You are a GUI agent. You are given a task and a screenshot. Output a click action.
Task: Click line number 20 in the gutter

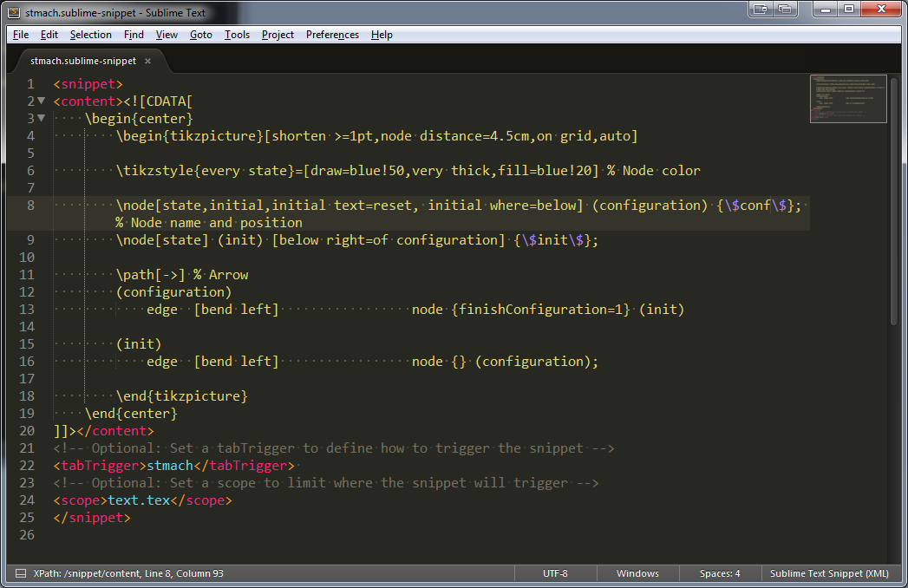tap(26, 431)
